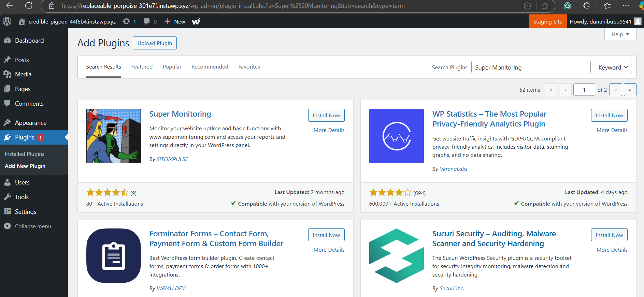
Task: Click the Forminator clipboard icon
Action: click(x=114, y=256)
